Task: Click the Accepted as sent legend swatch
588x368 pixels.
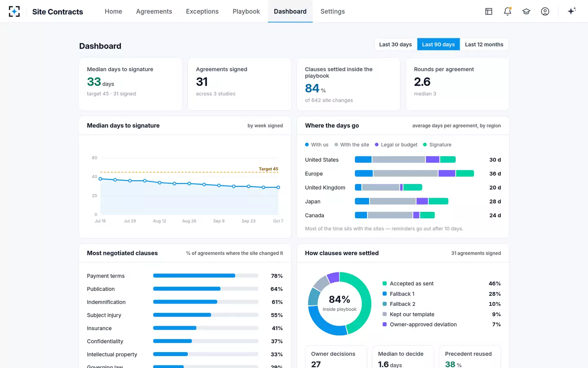Action: [385, 283]
